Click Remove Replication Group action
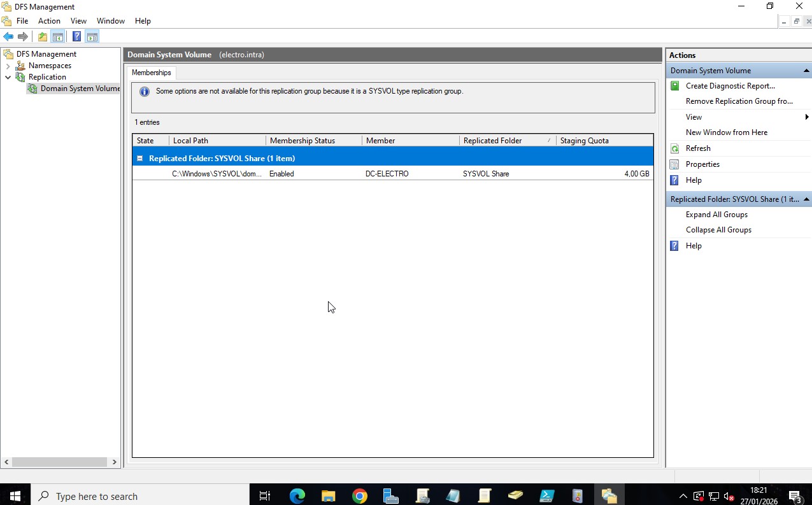 coord(739,101)
